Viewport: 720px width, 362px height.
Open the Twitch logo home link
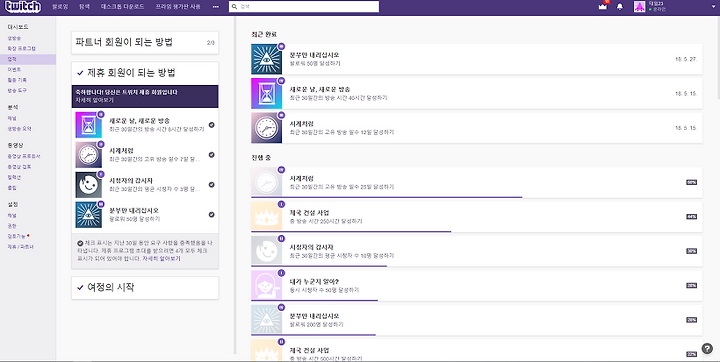click(22, 7)
